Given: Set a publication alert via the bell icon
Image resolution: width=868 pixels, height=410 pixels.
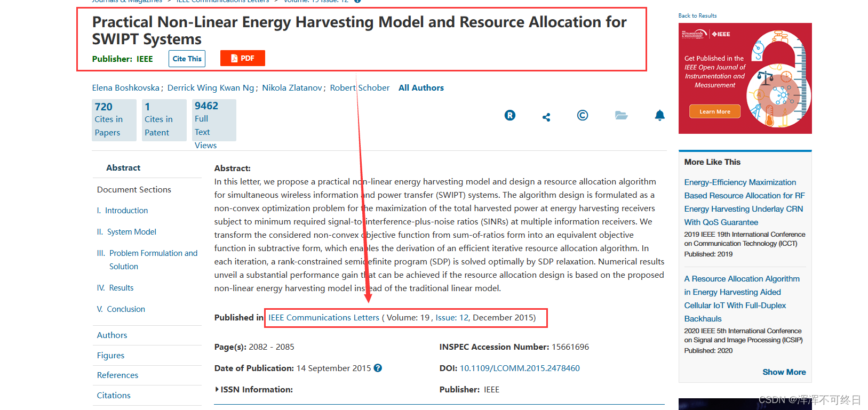Looking at the screenshot, I should 659,115.
